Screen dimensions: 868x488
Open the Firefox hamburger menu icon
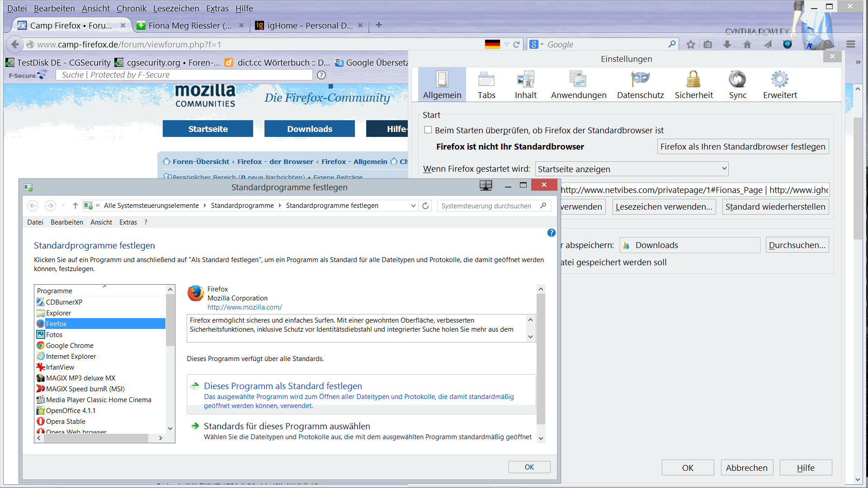pos(851,44)
